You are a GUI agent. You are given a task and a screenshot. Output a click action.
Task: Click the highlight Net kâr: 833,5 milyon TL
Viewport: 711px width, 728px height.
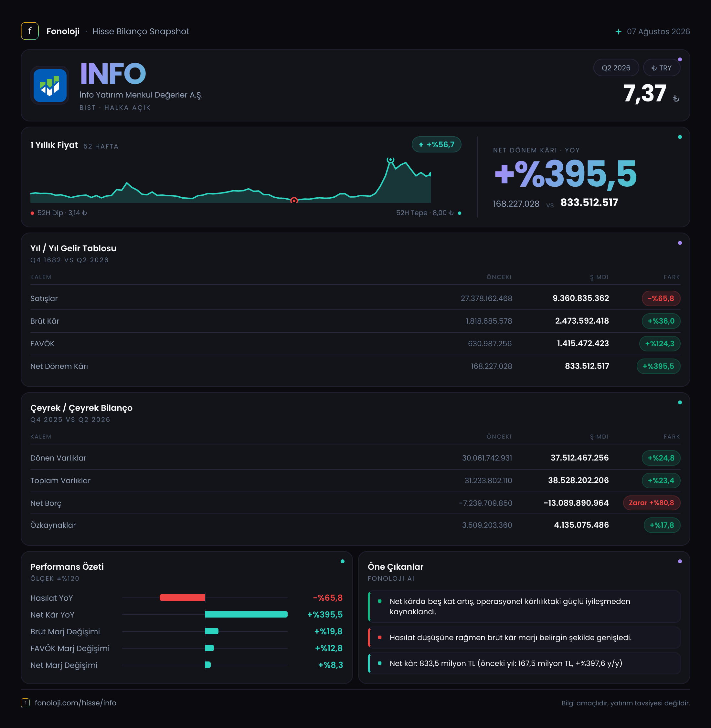(x=524, y=663)
